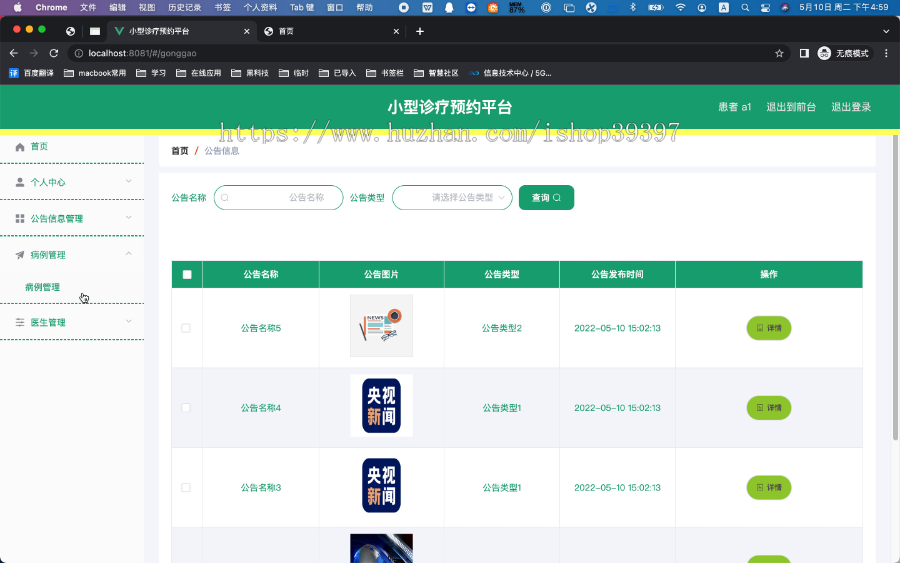Open the 智慧社区 bookmarks folder
900x563 pixels.
point(436,73)
